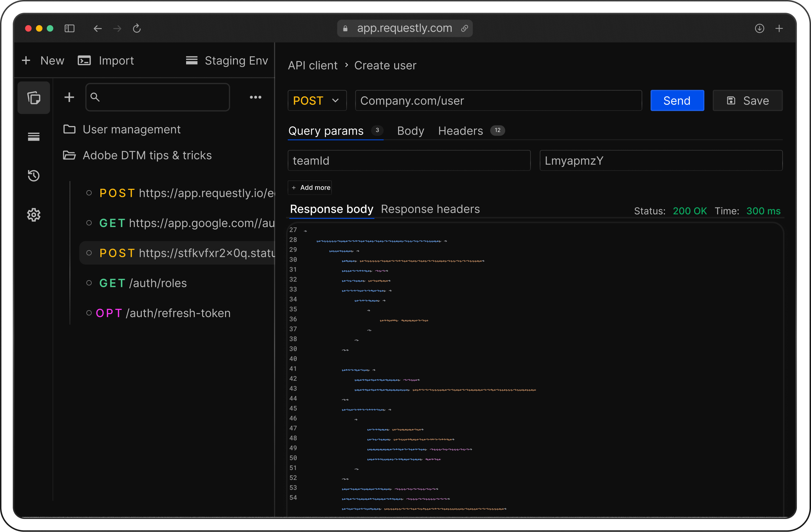
Task: Click line number 41 in response
Action: pos(293,369)
